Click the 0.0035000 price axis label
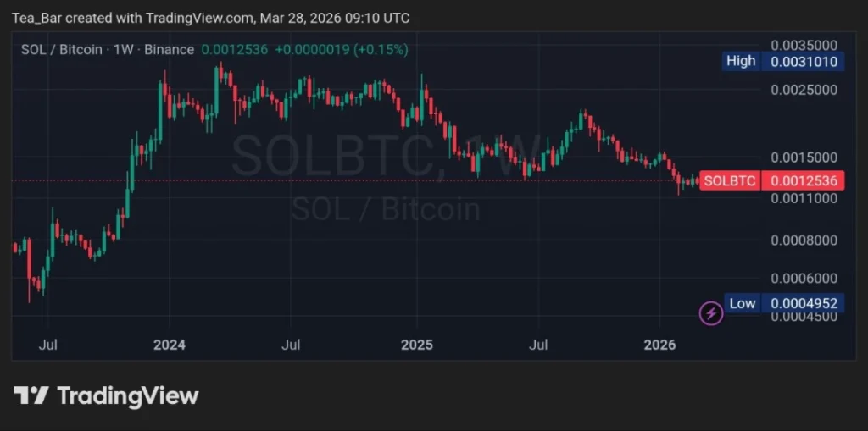The image size is (868, 431). [804, 45]
